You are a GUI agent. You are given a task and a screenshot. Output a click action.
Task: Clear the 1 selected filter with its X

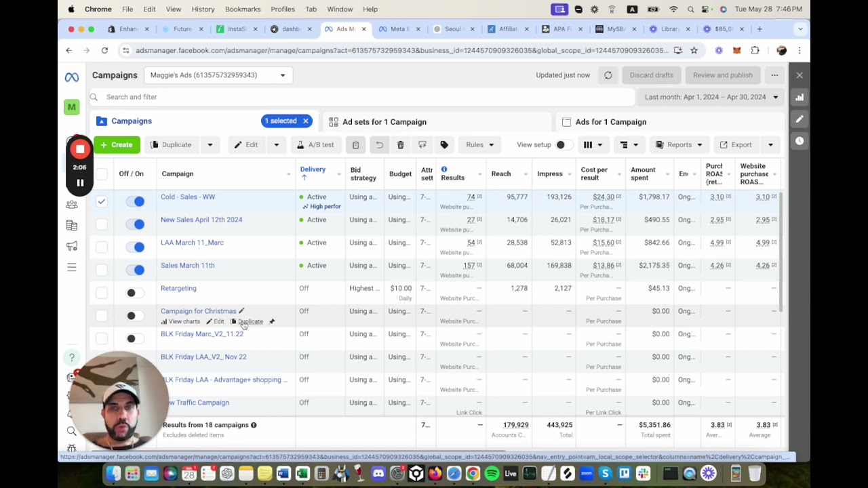tap(305, 121)
